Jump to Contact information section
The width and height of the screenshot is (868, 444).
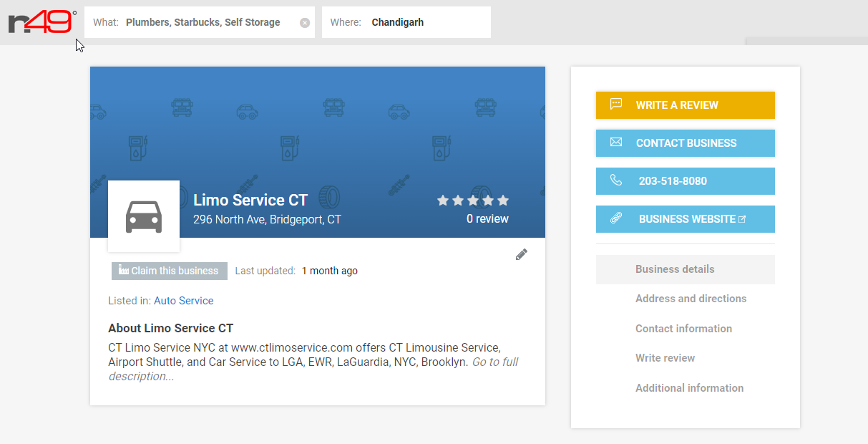click(686, 329)
